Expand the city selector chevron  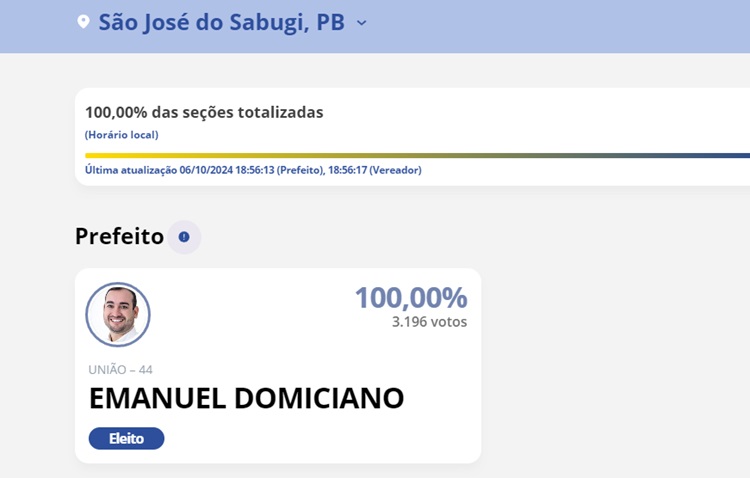pos(362,23)
